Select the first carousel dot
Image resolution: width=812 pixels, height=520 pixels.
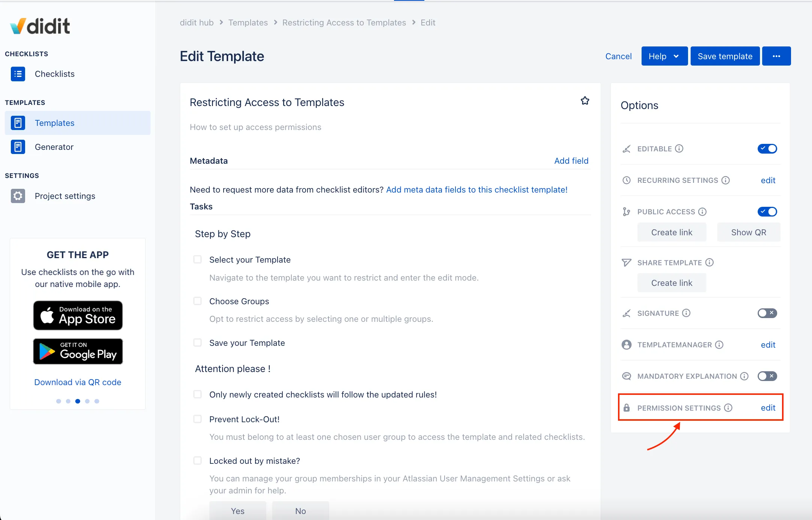[x=58, y=401]
